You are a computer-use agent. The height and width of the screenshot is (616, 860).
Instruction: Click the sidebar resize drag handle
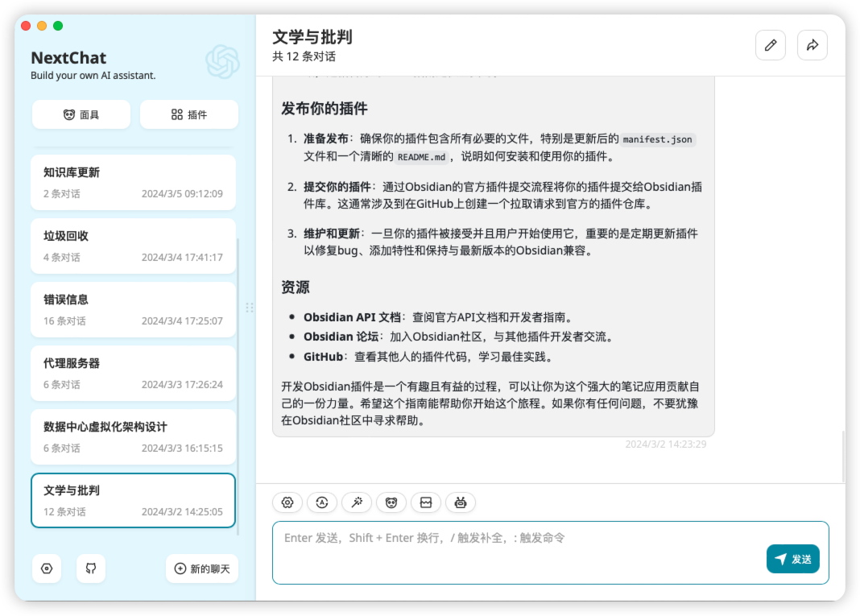pos(250,307)
